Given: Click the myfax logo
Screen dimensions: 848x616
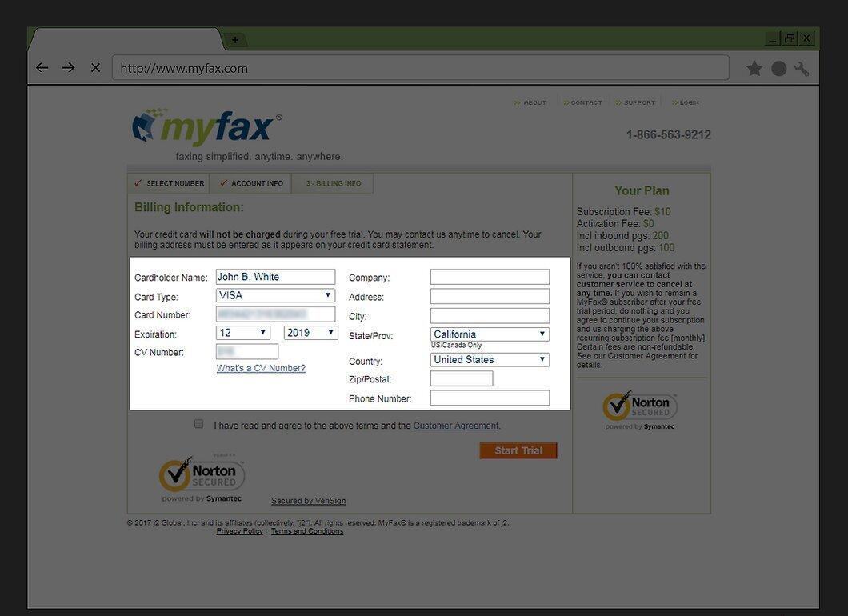Looking at the screenshot, I should click(208, 127).
